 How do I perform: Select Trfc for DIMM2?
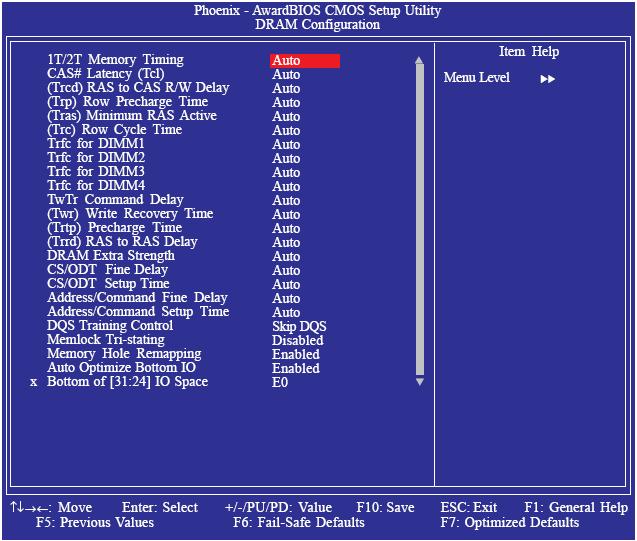(x=96, y=158)
